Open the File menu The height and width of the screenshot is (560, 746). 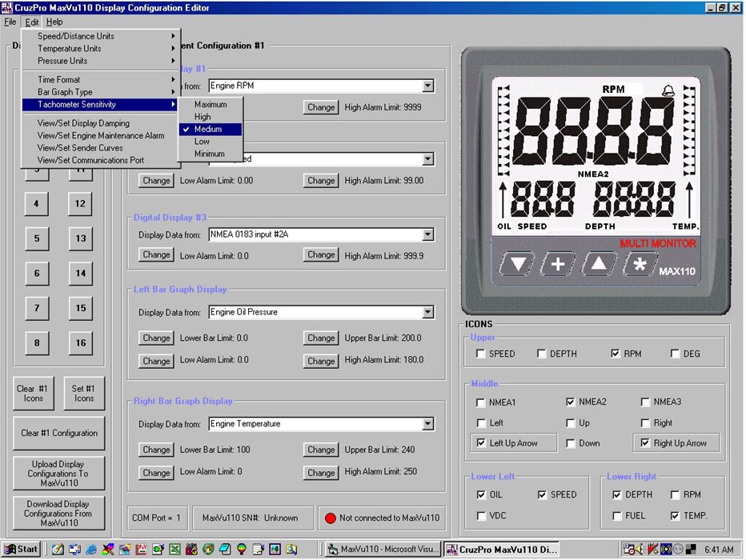click(x=10, y=22)
